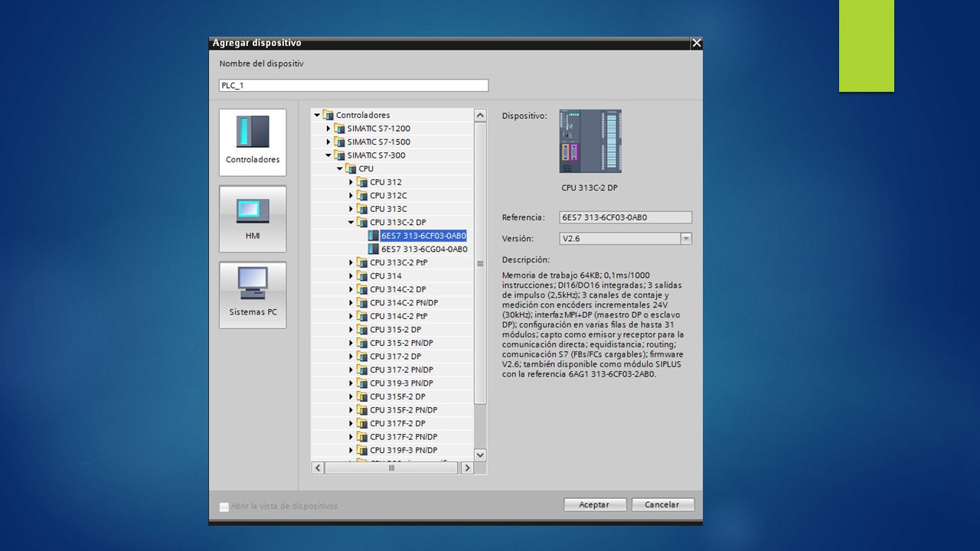
Task: Select the HMI device category button
Action: coord(253,219)
